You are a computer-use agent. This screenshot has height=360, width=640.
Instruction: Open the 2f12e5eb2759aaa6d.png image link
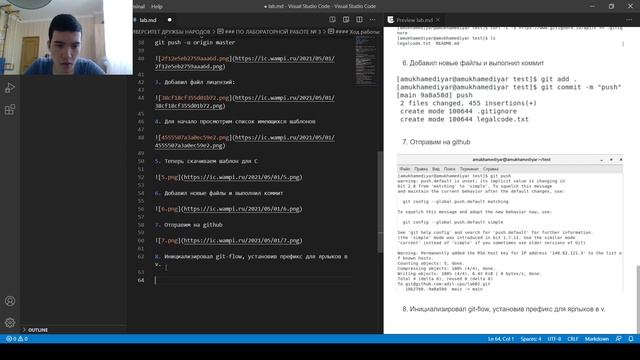point(244,62)
